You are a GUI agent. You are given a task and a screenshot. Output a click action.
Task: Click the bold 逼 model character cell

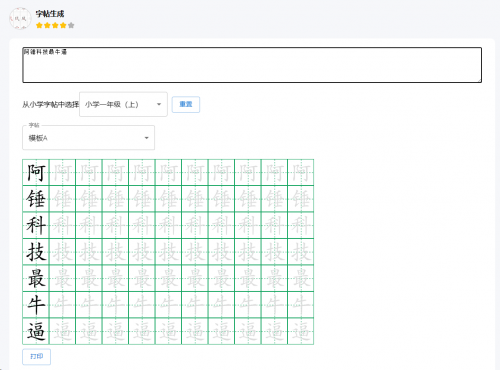[36, 331]
